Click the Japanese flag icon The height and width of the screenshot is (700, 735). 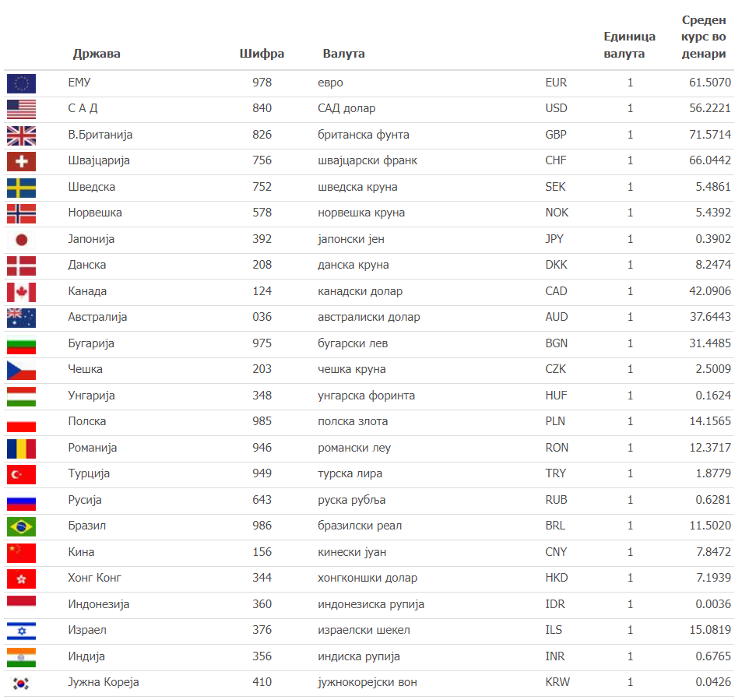[21, 239]
